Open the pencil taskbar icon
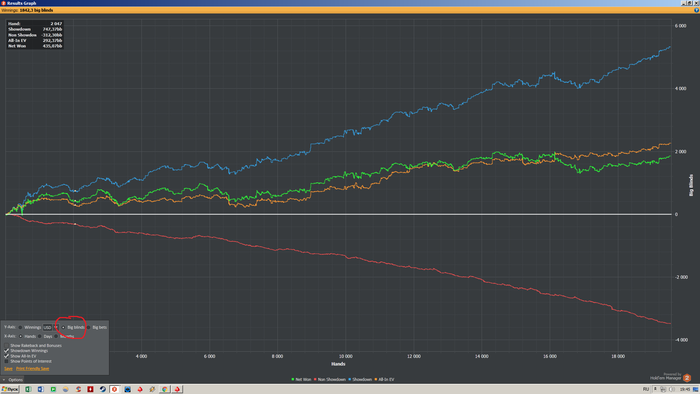 tap(152, 389)
